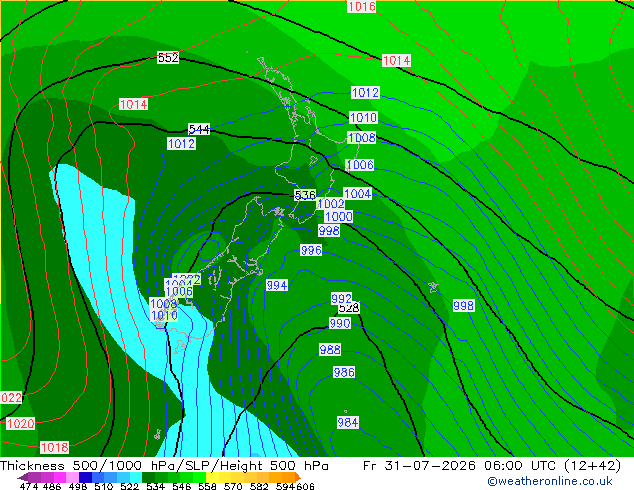Click the blue 1012 label just below 544

182,144
